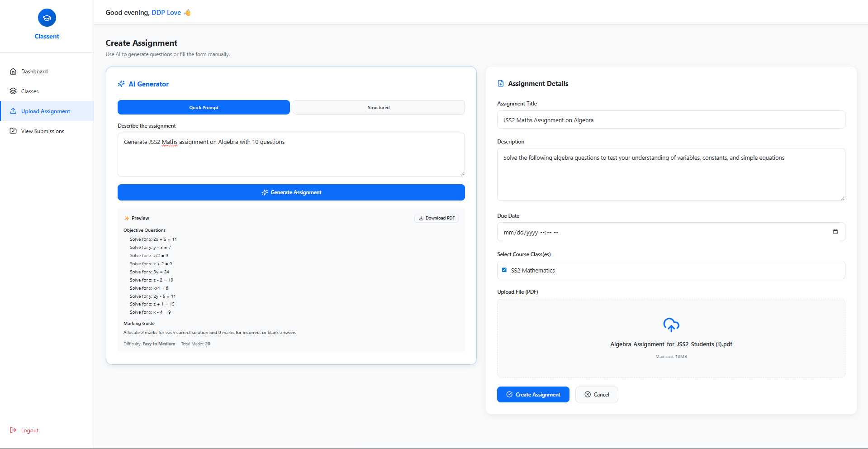Click preview question 'Solve for x: x - 4 = 9'
The height and width of the screenshot is (449, 868).
coord(150,312)
